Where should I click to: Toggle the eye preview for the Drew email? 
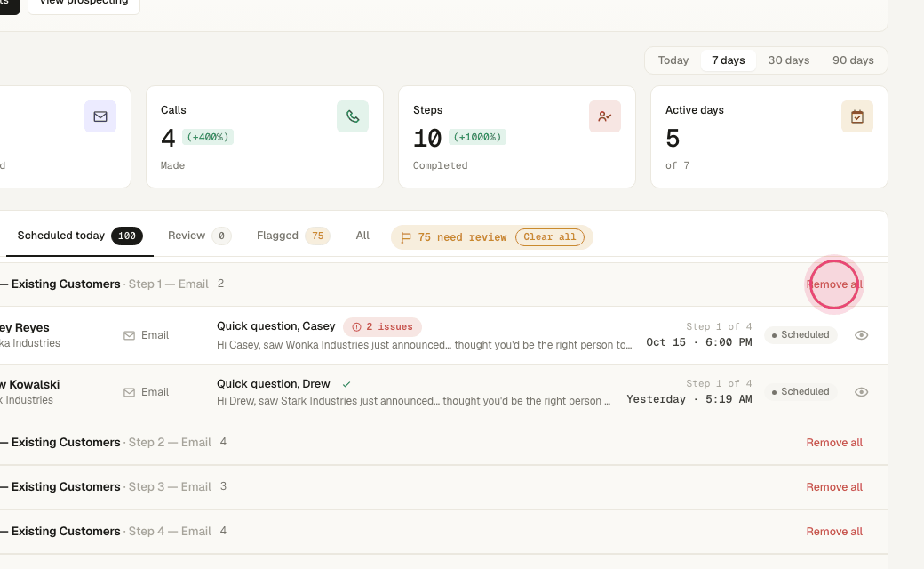tap(861, 392)
